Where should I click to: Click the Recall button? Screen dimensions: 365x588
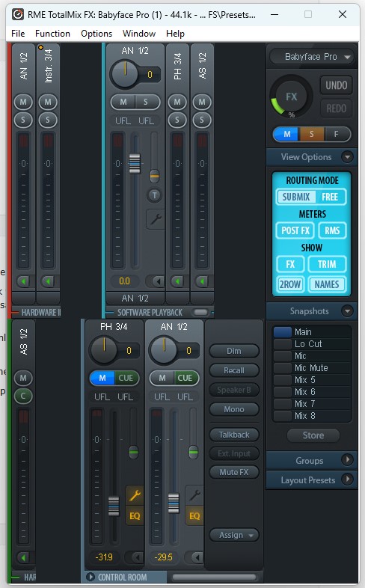[x=234, y=370]
